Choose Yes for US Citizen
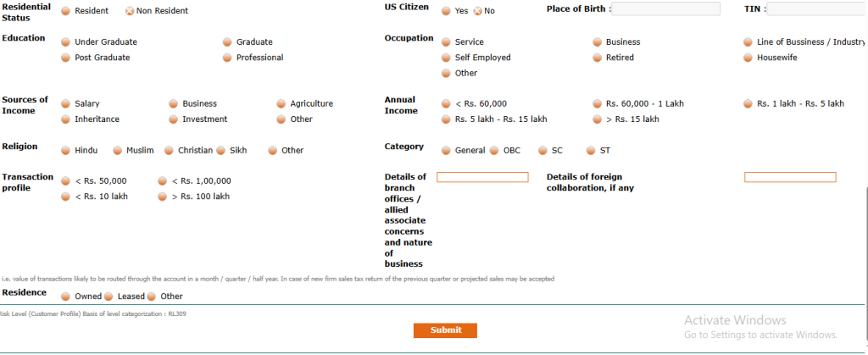868x355 pixels. (446, 11)
